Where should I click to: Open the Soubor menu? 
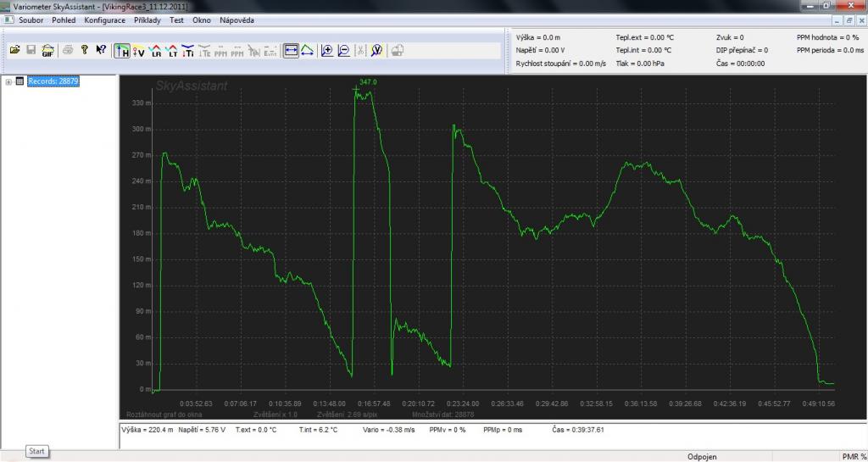[31, 19]
